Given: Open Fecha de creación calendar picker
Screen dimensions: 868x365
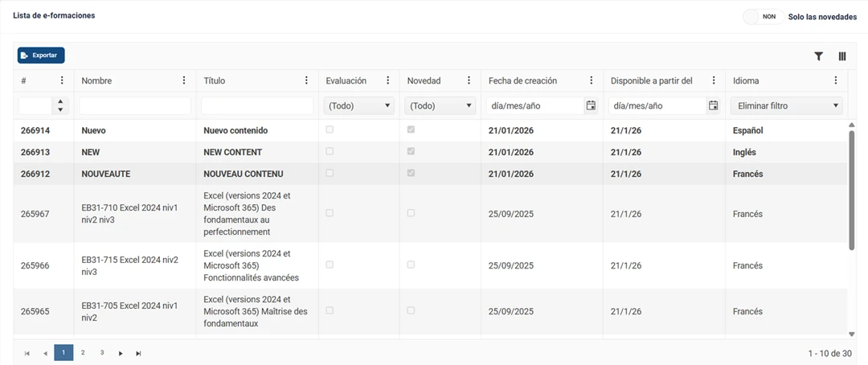Looking at the screenshot, I should [x=591, y=105].
